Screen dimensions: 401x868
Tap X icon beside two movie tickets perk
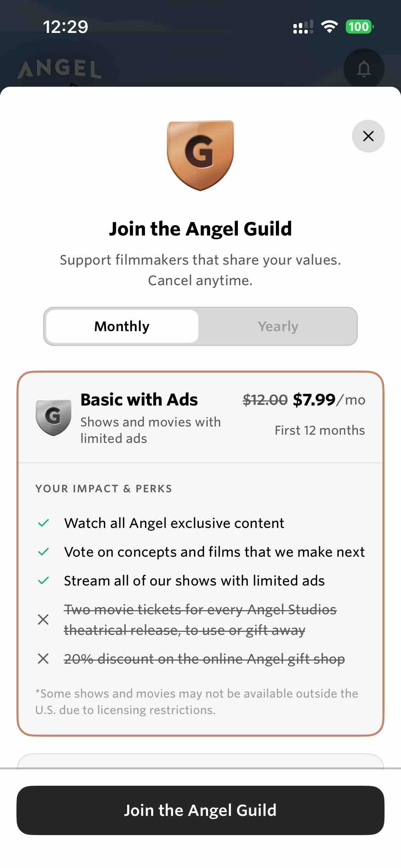(43, 619)
